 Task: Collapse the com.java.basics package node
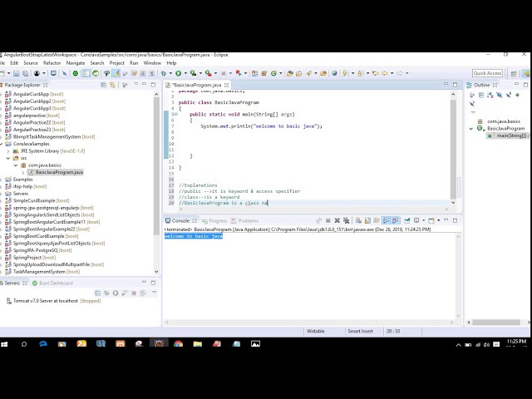(16, 165)
